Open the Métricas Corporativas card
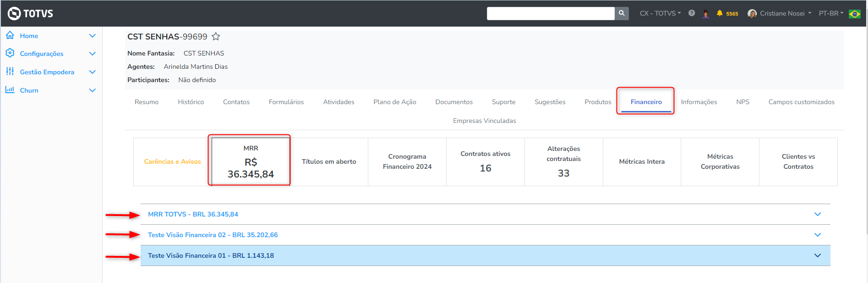This screenshot has height=283, width=868. (x=720, y=162)
